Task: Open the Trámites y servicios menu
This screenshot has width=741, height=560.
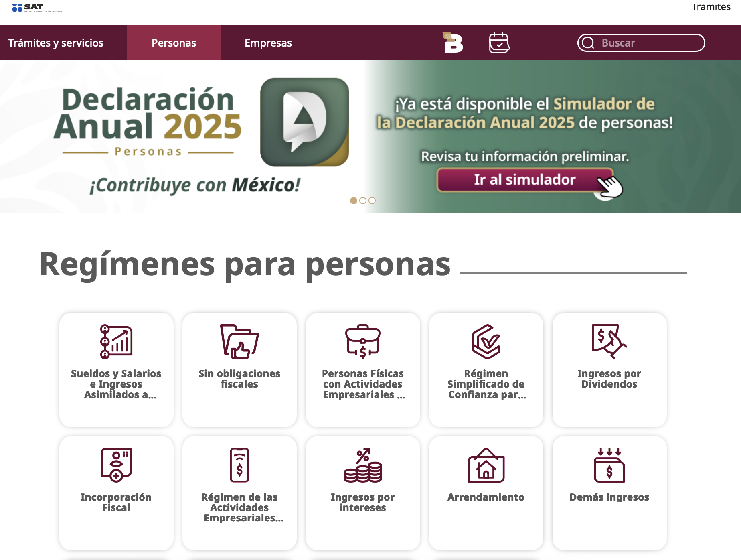Action: pos(56,43)
